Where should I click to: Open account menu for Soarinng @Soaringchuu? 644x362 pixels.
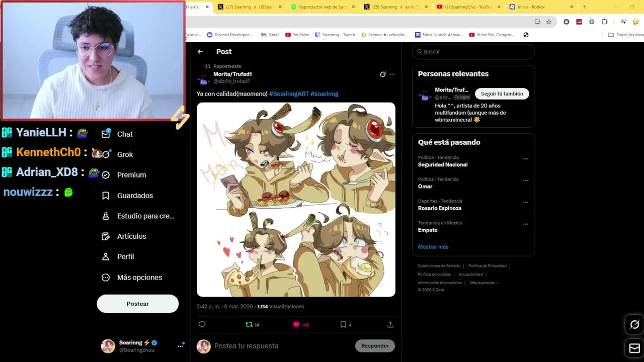pos(180,346)
